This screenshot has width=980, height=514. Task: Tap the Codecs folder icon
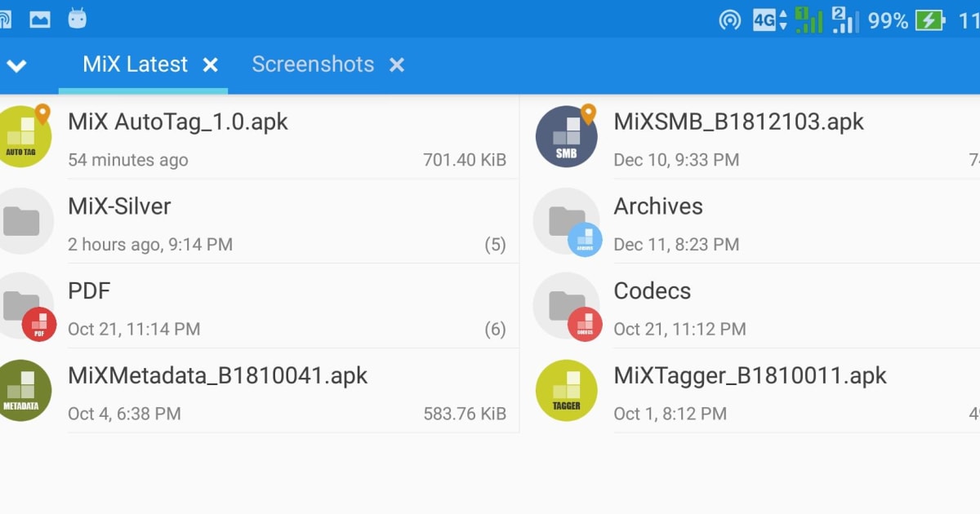tap(566, 306)
